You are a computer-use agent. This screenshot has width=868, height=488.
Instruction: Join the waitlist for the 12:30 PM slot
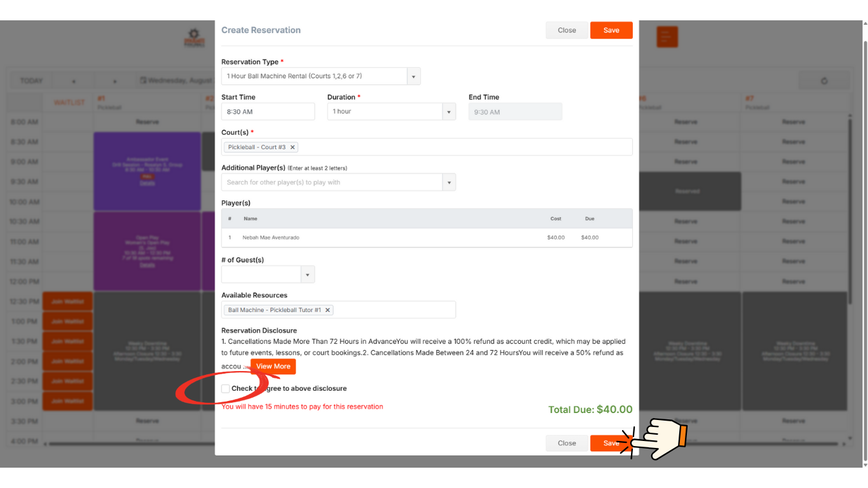point(67,301)
